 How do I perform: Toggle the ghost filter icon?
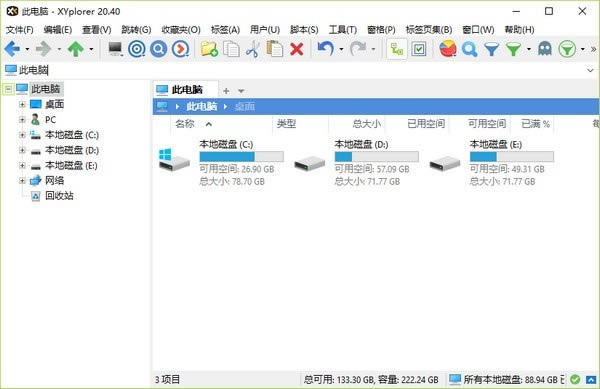(x=545, y=49)
